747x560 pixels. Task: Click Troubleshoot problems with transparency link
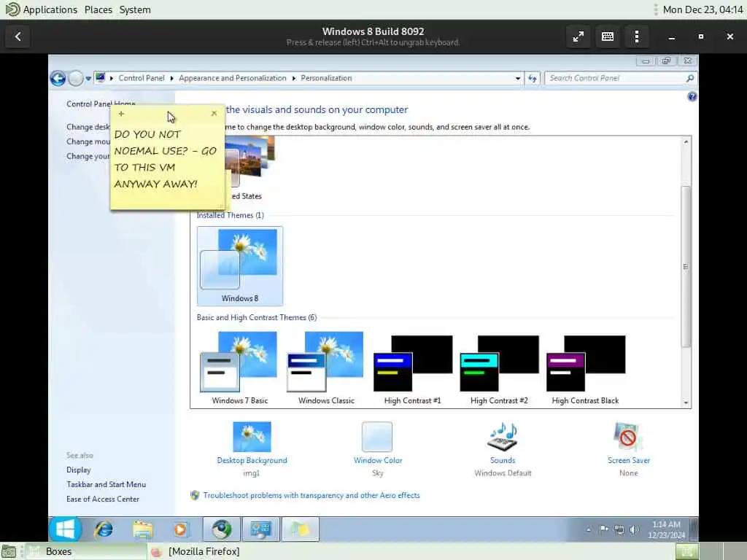[311, 495]
